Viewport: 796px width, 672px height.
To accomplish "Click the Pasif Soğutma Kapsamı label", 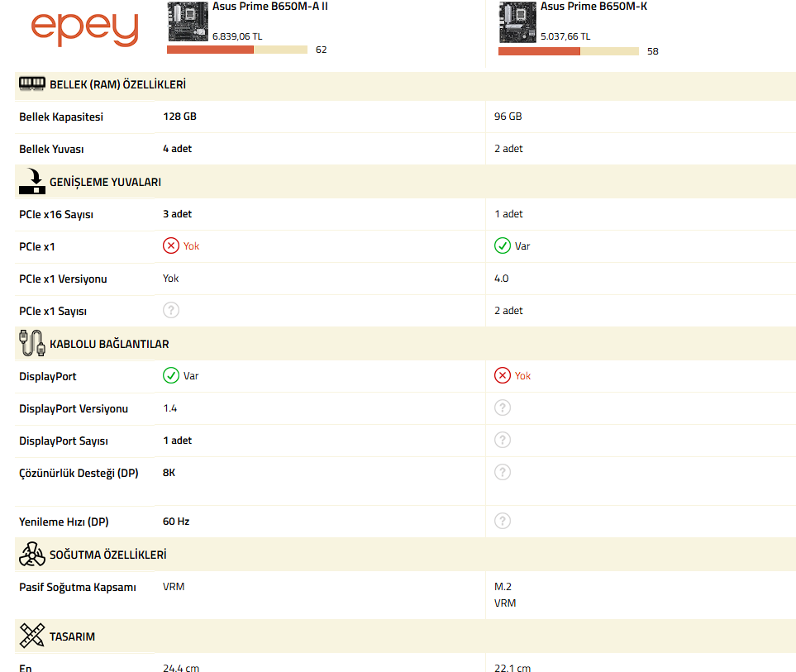I will tap(78, 587).
